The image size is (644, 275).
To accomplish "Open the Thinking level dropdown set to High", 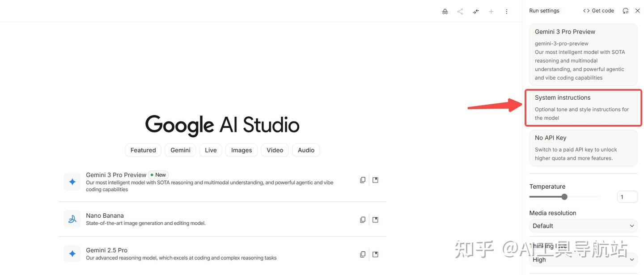I will pyautogui.click(x=583, y=260).
